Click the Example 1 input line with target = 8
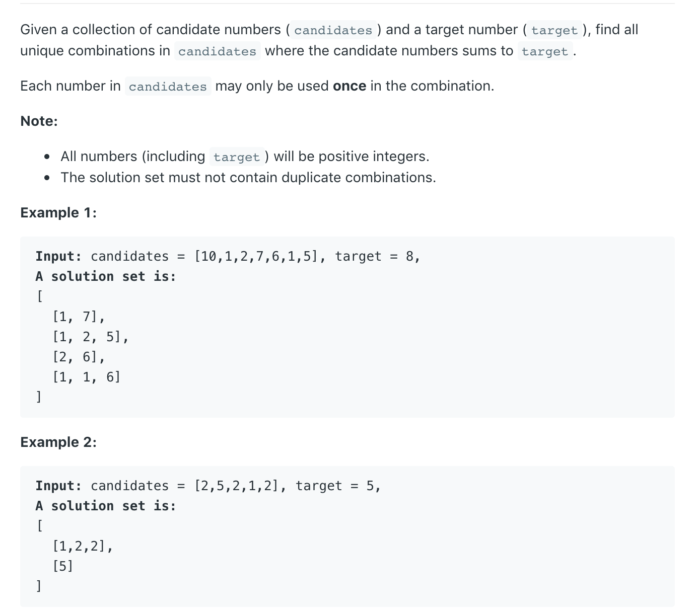 [228, 257]
